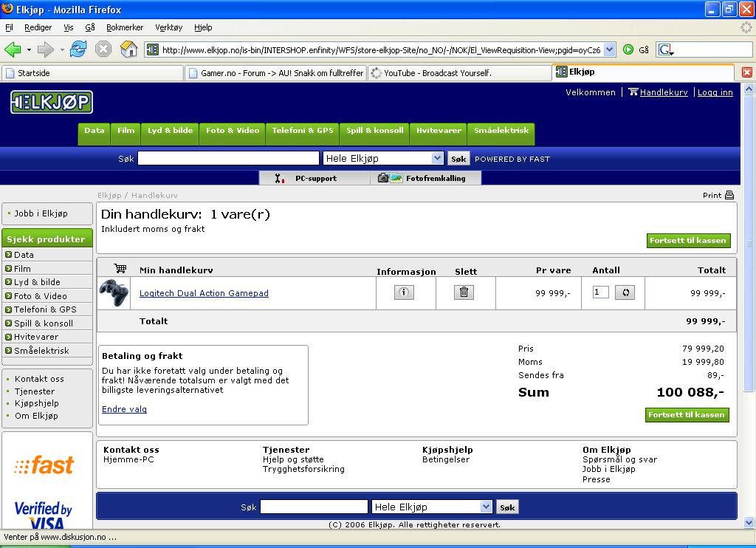Delete item with the trash can icon
The image size is (756, 548).
tap(464, 292)
